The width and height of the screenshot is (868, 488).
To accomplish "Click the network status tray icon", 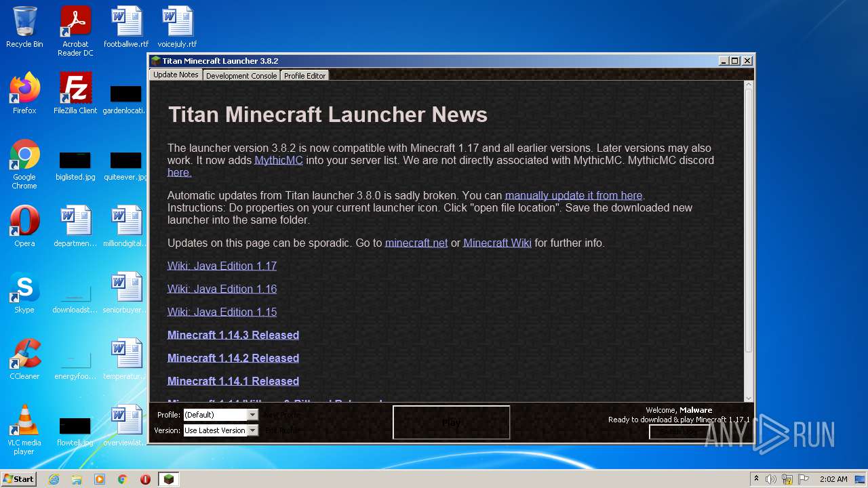I will pos(789,479).
